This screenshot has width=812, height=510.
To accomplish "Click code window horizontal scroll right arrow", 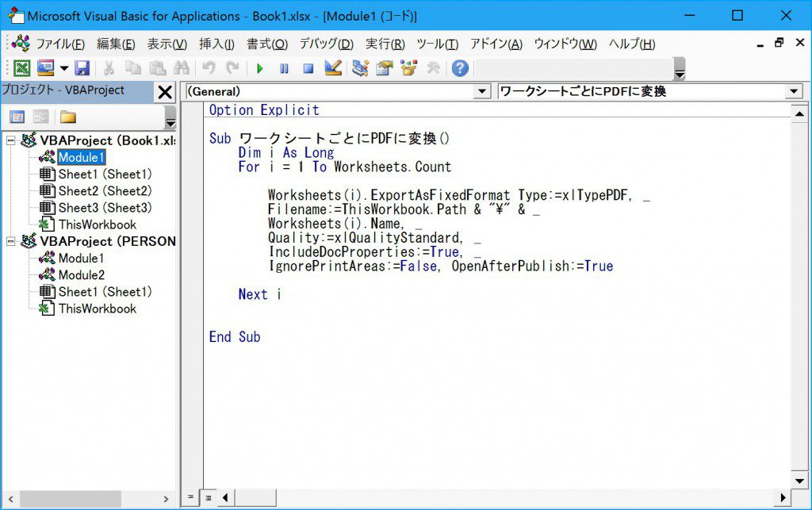I will coord(783,497).
